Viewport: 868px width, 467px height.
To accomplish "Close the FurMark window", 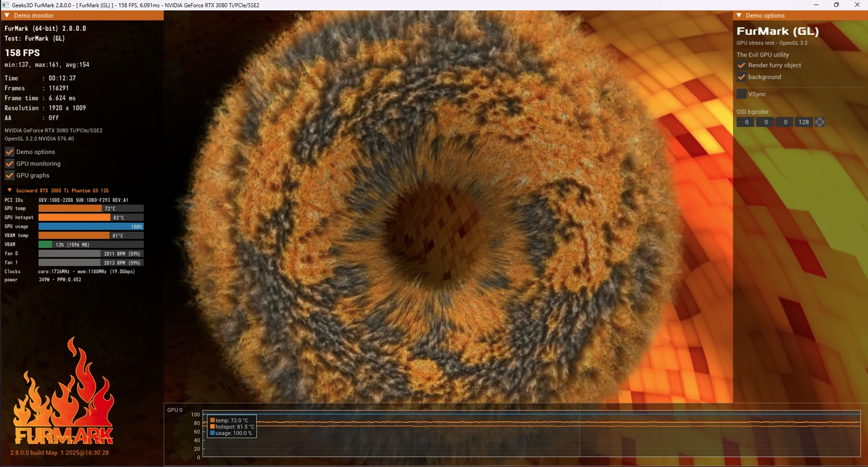I will point(857,5).
